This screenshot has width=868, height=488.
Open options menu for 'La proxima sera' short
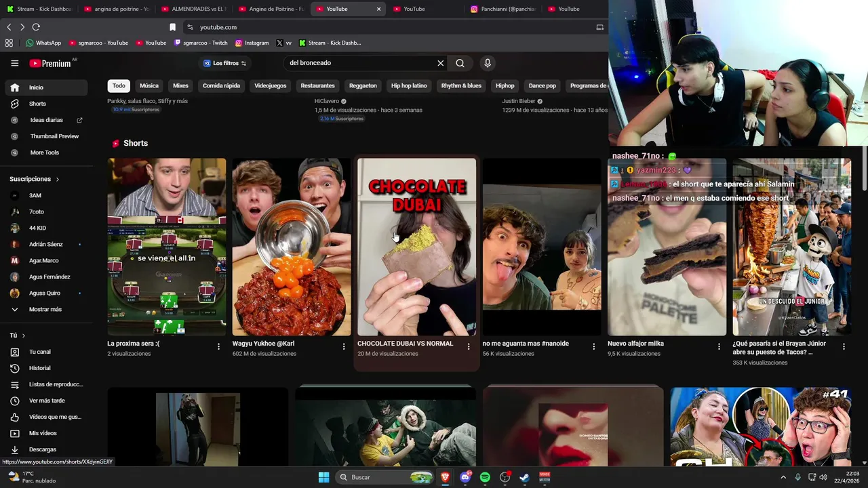click(x=218, y=346)
